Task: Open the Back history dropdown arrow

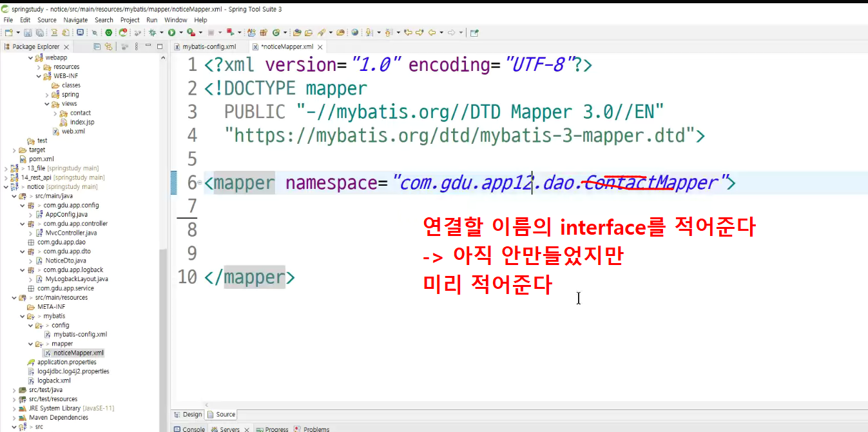Action: [441, 32]
